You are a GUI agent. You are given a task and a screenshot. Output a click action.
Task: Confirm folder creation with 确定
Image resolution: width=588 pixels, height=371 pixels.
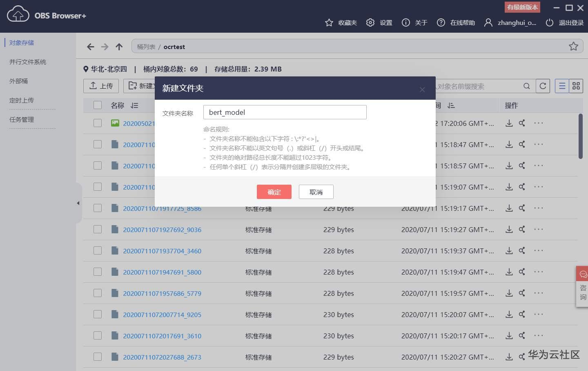pos(274,192)
